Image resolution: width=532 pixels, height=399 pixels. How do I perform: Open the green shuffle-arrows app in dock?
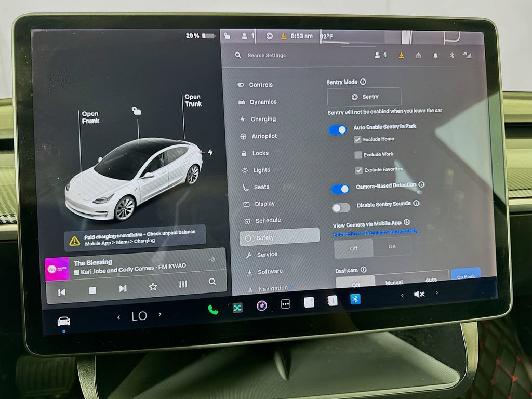(x=237, y=308)
